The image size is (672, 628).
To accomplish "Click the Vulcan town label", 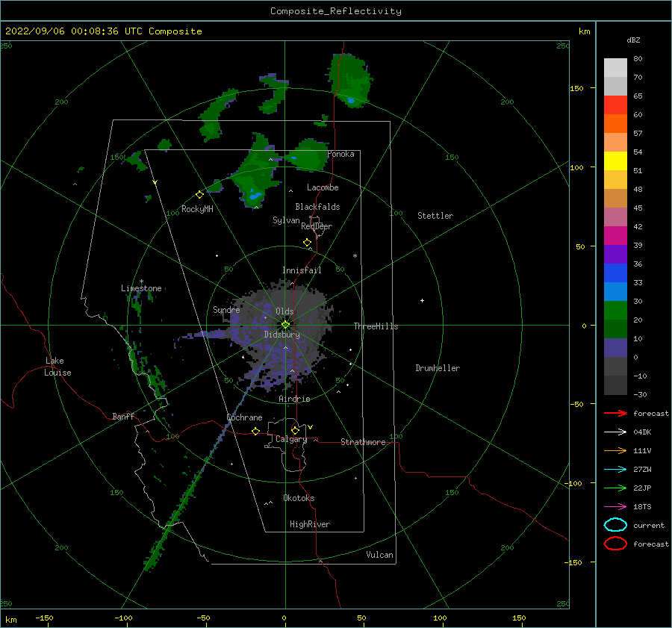I will pos(379,555).
